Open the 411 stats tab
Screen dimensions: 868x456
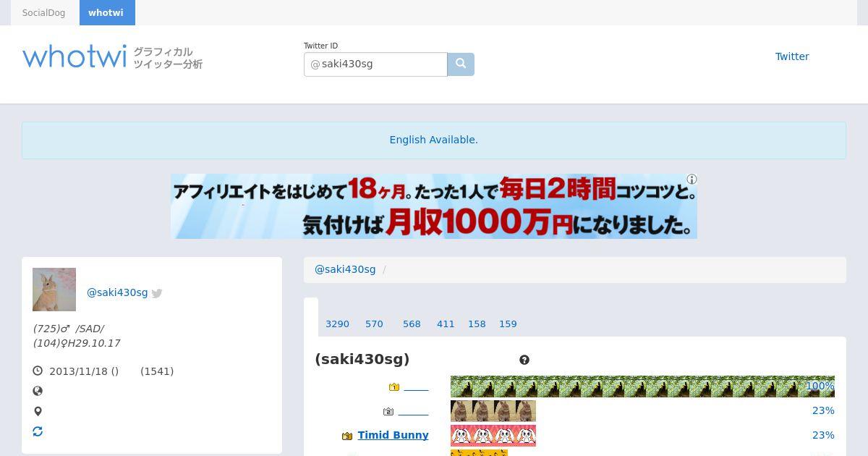point(446,324)
